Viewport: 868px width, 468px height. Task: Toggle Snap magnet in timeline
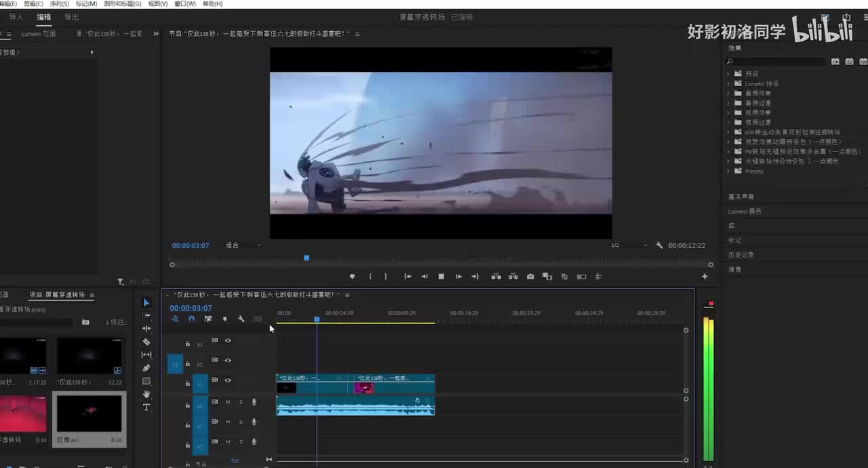click(191, 319)
